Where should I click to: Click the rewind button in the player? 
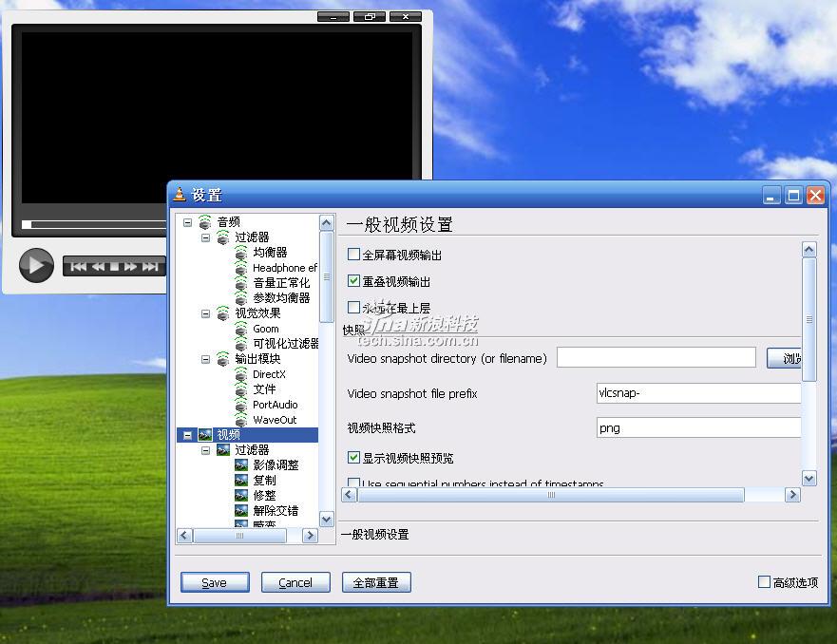(x=98, y=266)
